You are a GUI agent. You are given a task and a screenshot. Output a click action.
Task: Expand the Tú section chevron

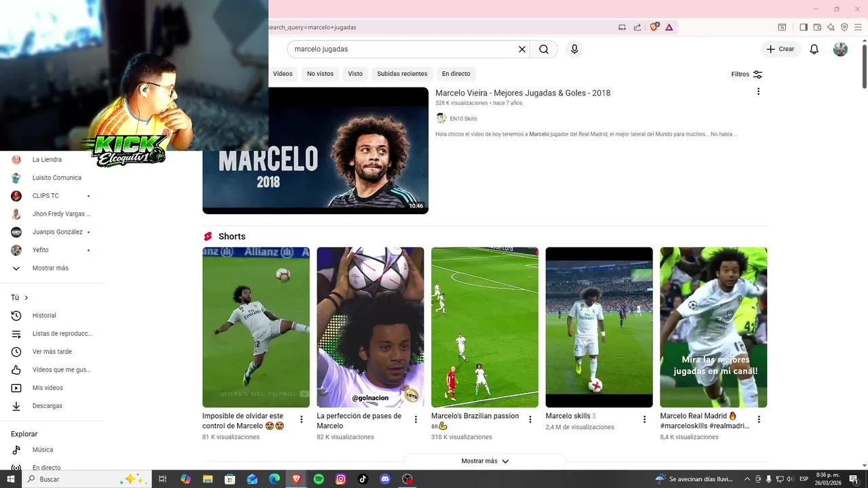[x=26, y=298]
